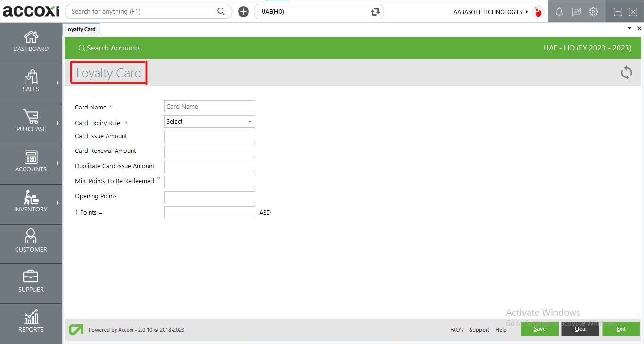Click the branch switch icon in UAE(HO) box

coord(375,12)
